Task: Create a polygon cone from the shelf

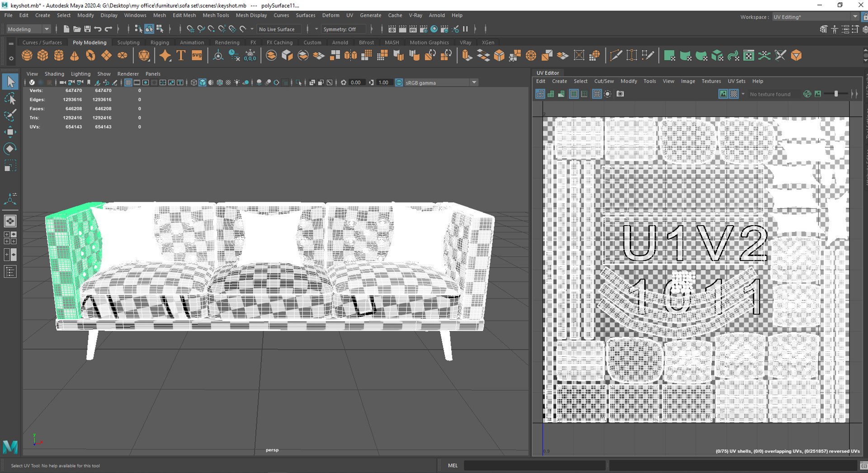Action: [75, 56]
